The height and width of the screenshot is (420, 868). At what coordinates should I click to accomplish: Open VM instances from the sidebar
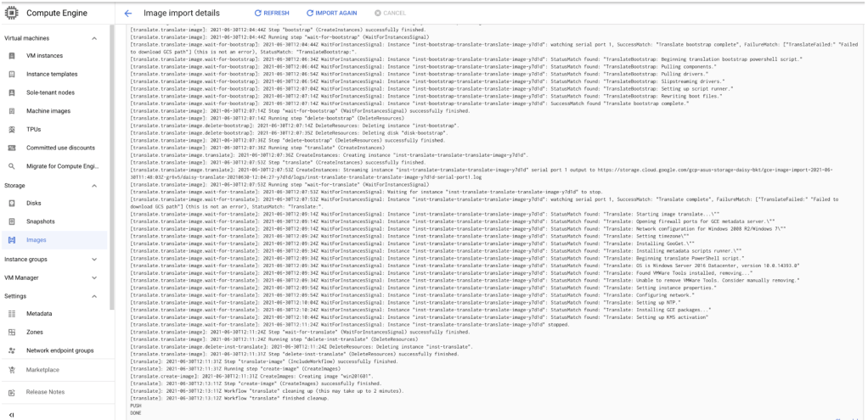44,55
